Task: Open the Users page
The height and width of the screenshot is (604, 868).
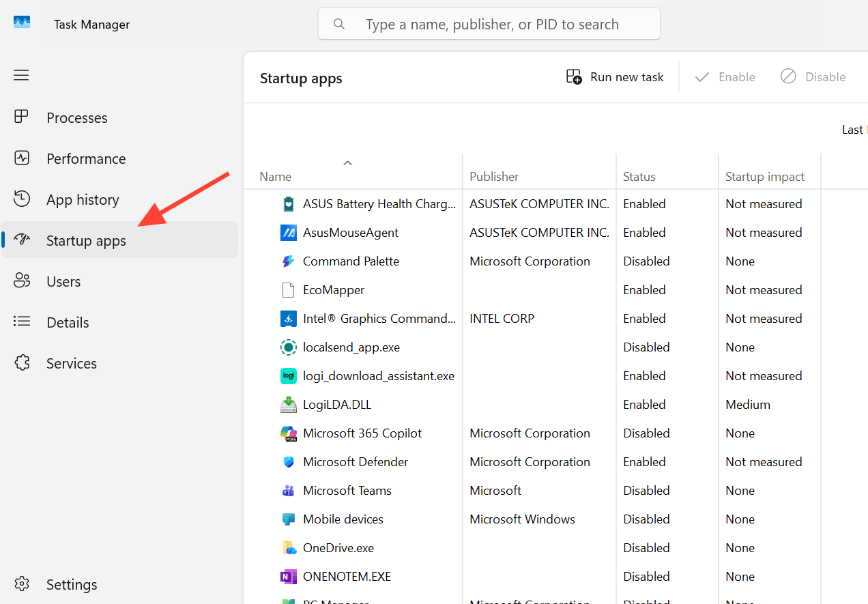Action: [119, 281]
